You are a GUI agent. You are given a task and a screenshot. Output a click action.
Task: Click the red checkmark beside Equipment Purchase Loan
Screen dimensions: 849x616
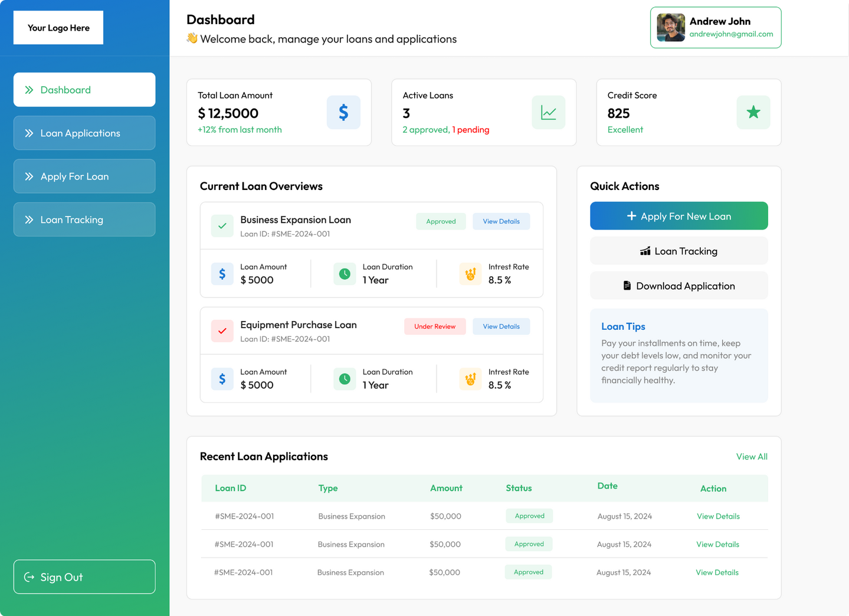pyautogui.click(x=222, y=331)
